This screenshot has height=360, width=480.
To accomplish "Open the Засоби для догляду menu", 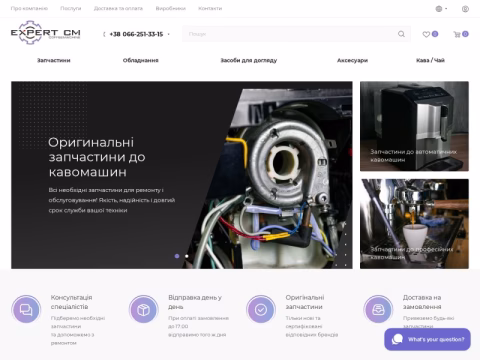I will pyautogui.click(x=249, y=60).
